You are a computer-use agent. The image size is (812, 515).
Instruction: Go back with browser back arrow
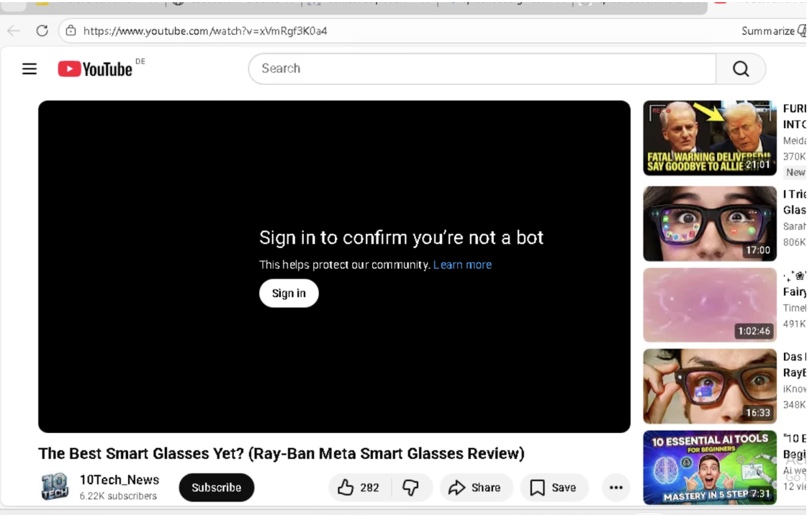pos(14,31)
